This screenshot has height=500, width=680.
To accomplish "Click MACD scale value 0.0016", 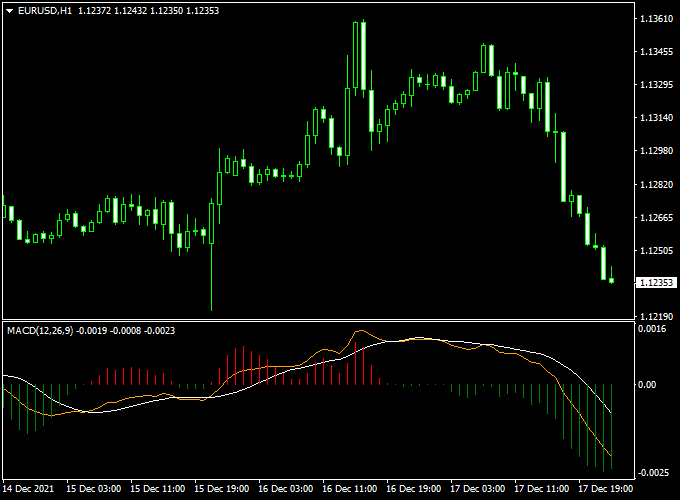I will 652,329.
